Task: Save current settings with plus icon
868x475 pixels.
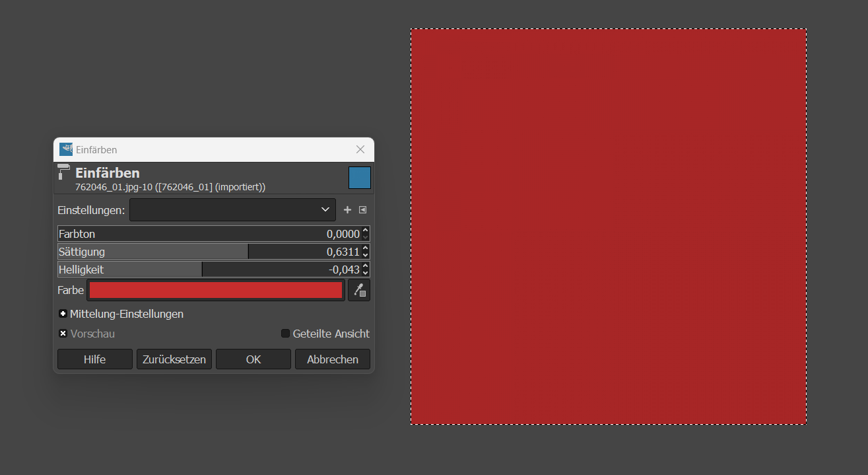Action: (x=348, y=210)
